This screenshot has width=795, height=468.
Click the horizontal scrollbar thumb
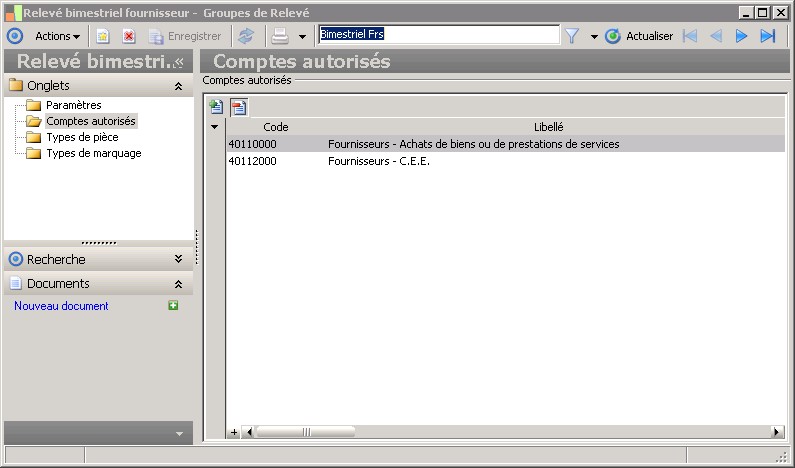306,432
